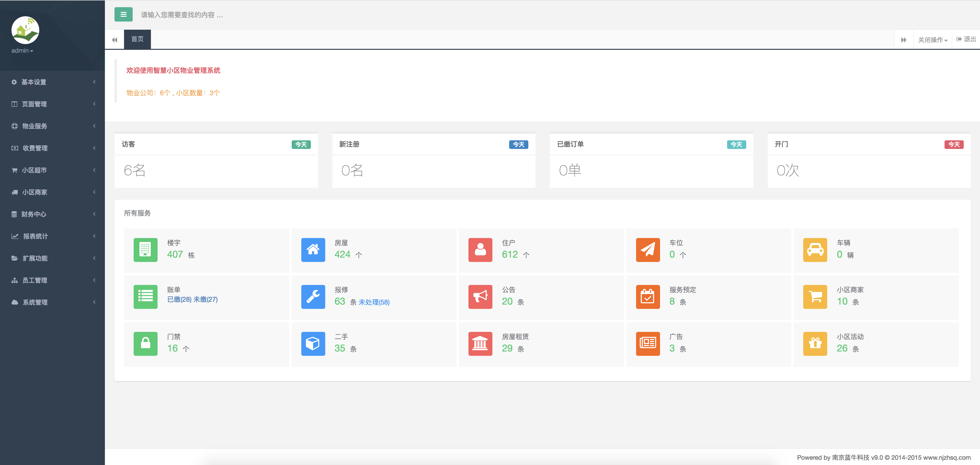Click the green building icon for 楼宇
Screen dimensions: 980x465
click(x=145, y=250)
